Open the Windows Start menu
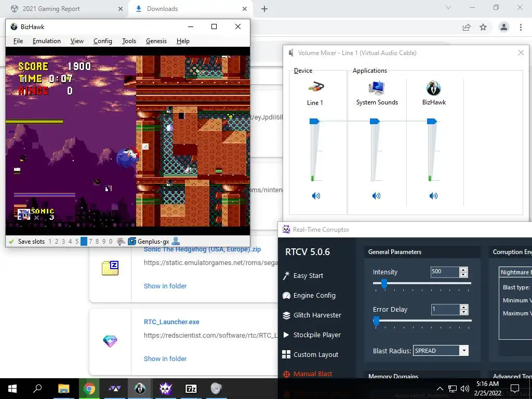The image size is (532, 399). 12,389
